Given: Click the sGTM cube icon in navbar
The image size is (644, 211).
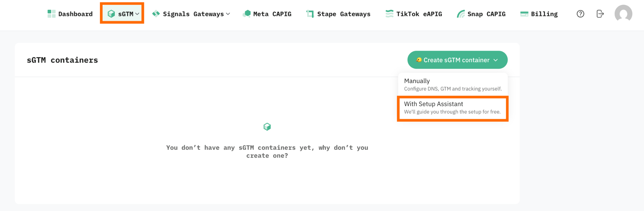Looking at the screenshot, I should 111,14.
